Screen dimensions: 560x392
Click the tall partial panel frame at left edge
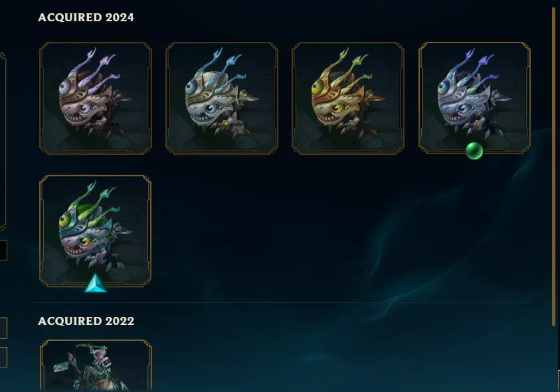(x=3, y=142)
